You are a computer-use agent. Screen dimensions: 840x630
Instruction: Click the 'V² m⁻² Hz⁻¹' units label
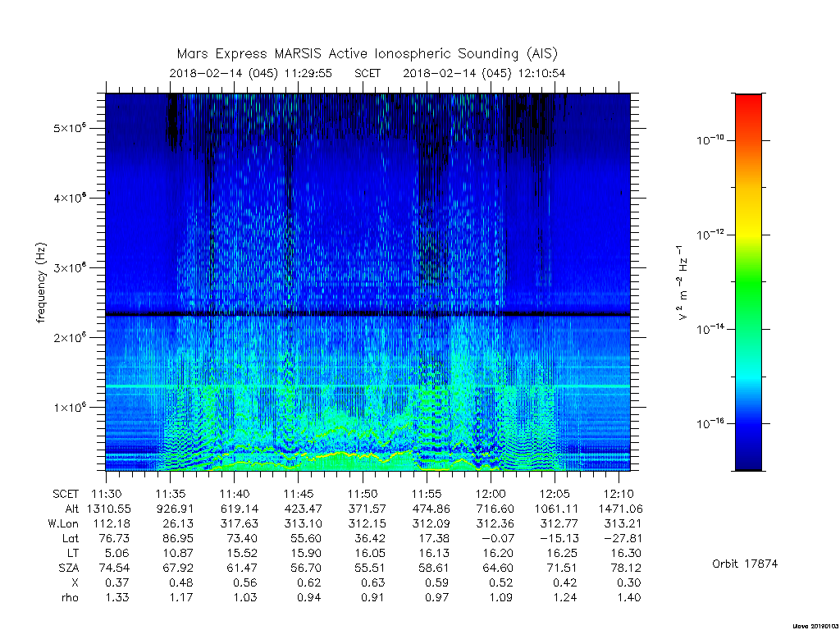pos(682,283)
